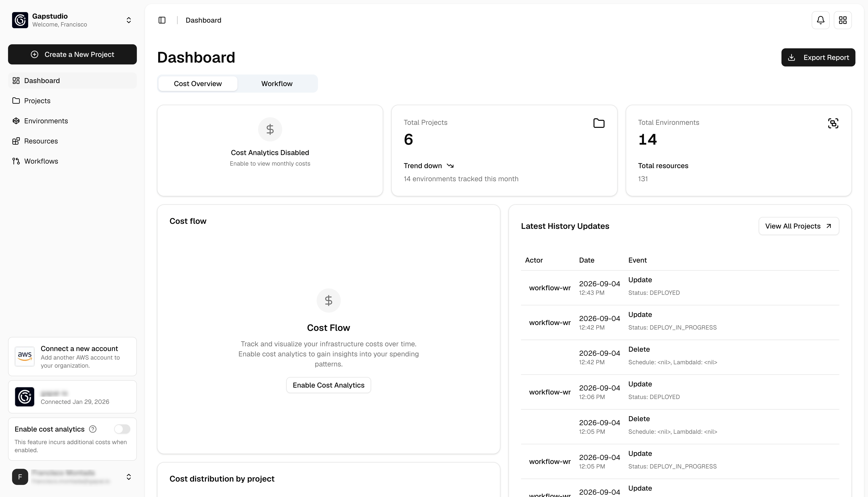The width and height of the screenshot is (868, 497).
Task: Open the notifications bell
Action: tap(821, 20)
